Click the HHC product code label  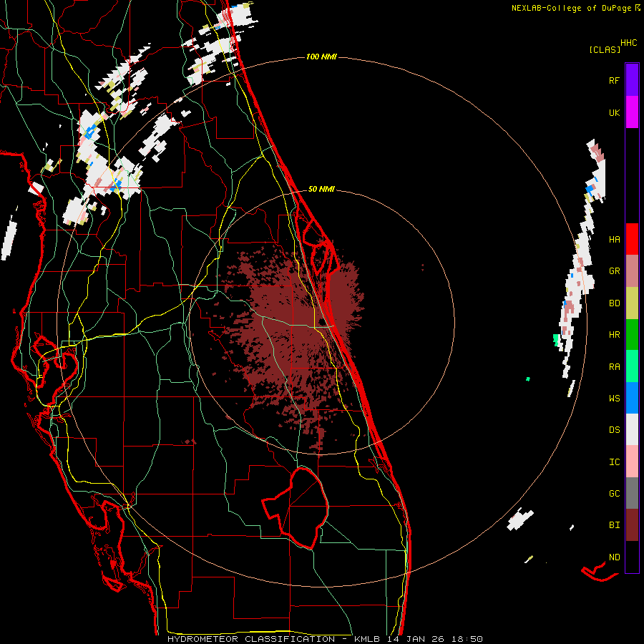(x=628, y=43)
